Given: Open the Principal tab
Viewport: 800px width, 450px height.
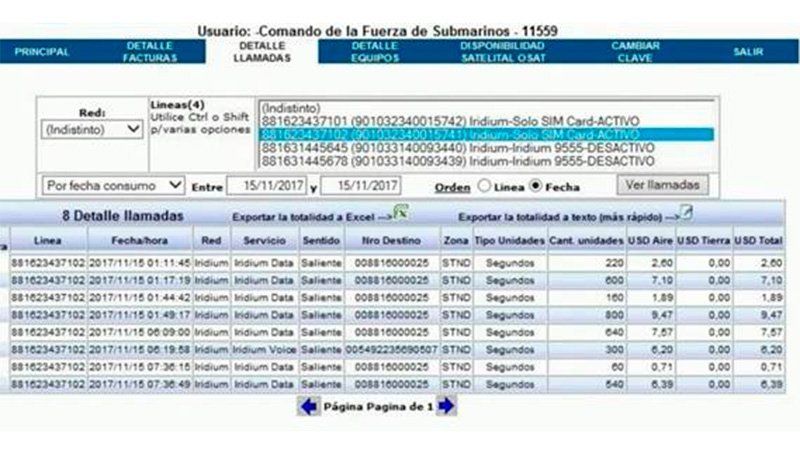Looking at the screenshot, I should 41,52.
